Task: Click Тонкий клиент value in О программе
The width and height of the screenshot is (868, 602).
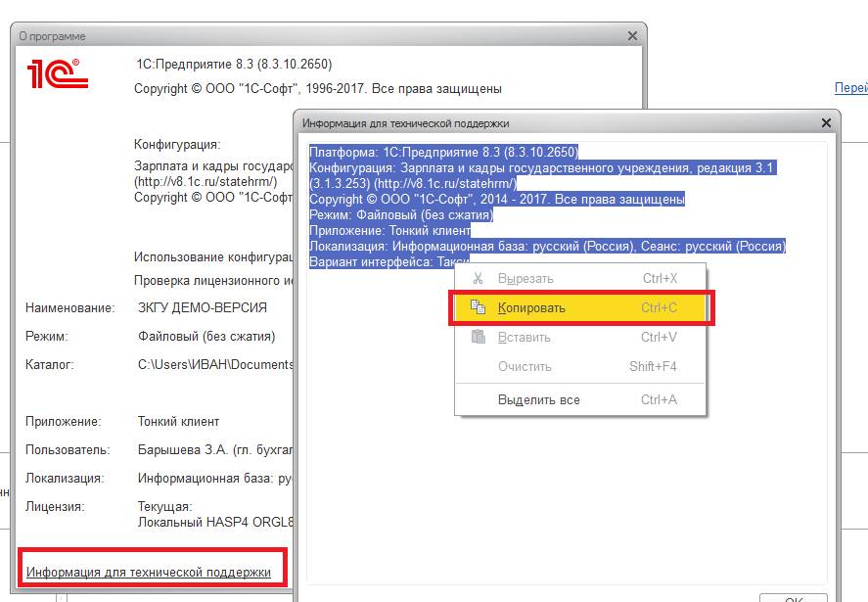Action: click(x=178, y=422)
